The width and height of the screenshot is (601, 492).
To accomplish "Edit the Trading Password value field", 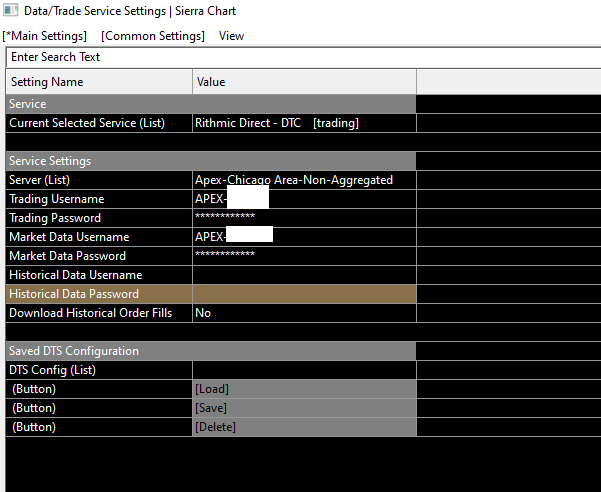I will (x=304, y=218).
